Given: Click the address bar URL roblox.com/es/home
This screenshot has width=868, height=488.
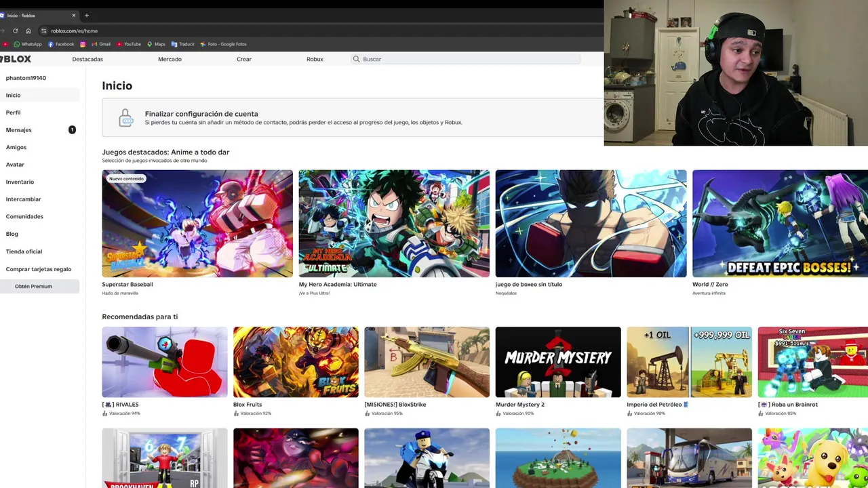Looking at the screenshot, I should (74, 30).
